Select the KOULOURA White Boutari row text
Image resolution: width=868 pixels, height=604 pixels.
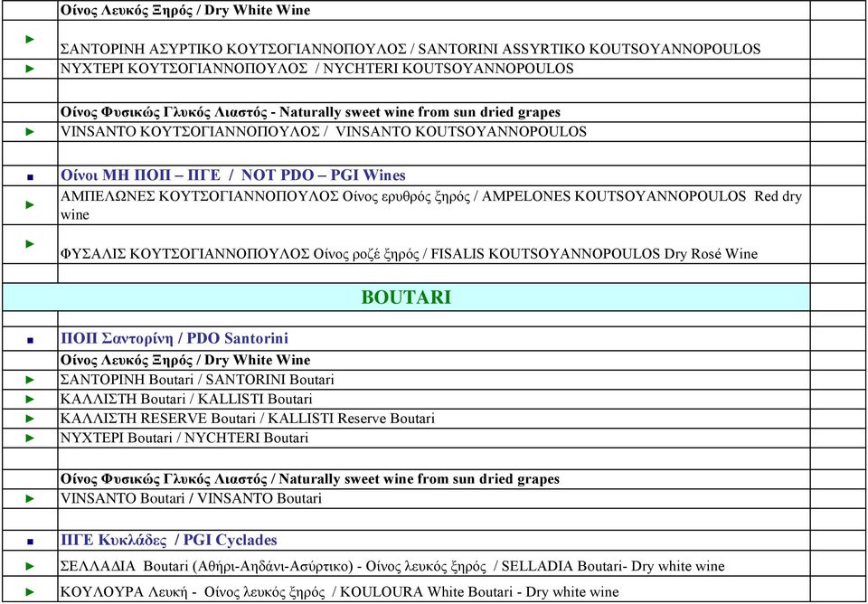point(339,591)
